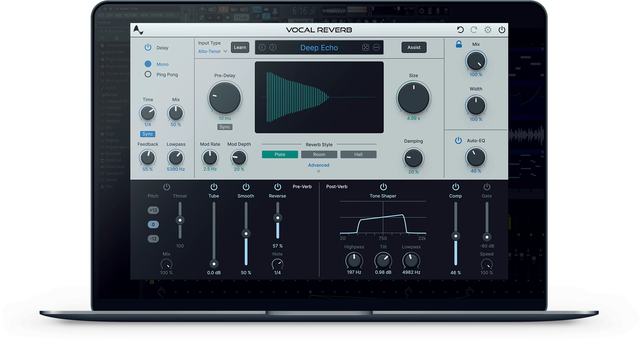Select the Ping Pong delay mode
The image size is (644, 342).
pos(148,74)
